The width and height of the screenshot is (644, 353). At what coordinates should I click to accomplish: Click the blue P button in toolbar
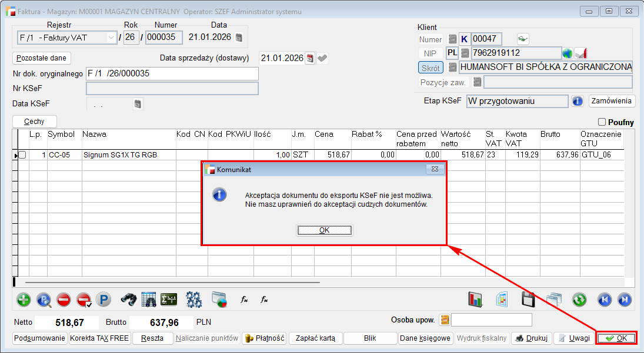click(104, 300)
